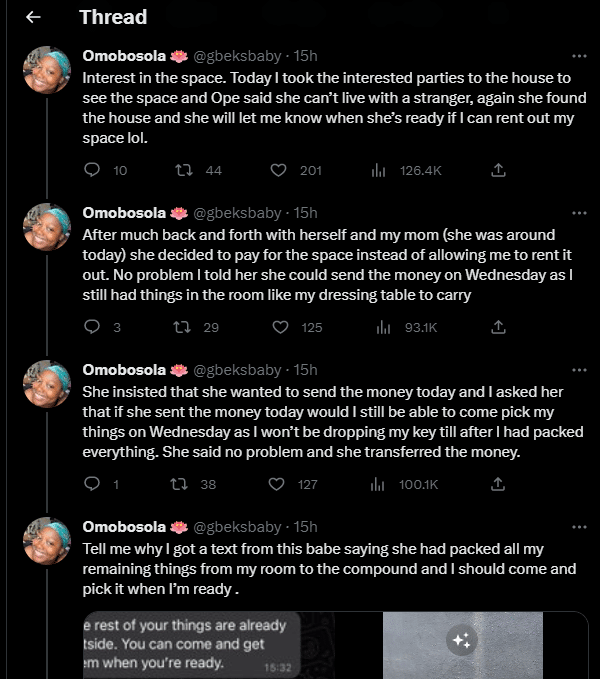View analytics showing 126.4K views
Viewport: 600px width, 679px height.
click(x=378, y=171)
